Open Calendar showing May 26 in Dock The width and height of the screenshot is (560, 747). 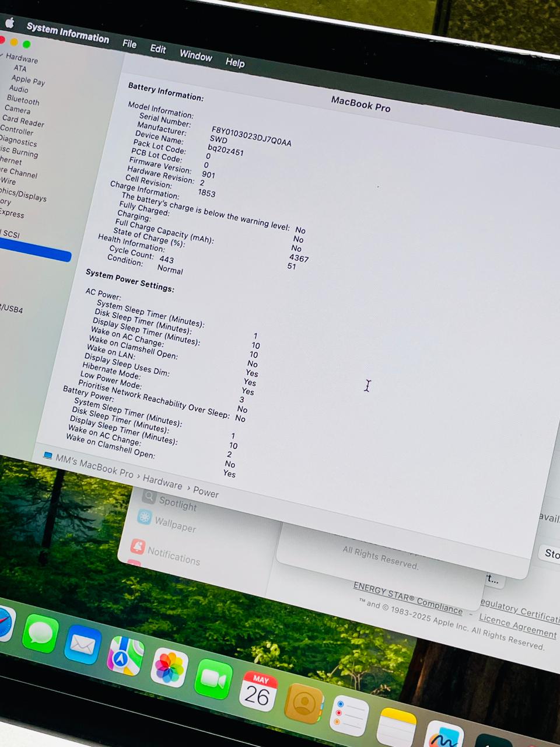pyautogui.click(x=258, y=692)
